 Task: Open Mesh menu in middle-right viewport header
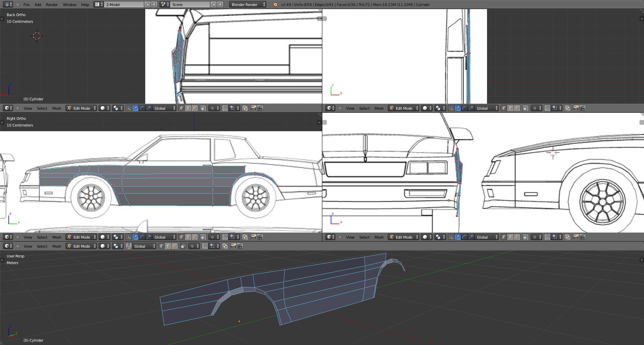click(379, 237)
